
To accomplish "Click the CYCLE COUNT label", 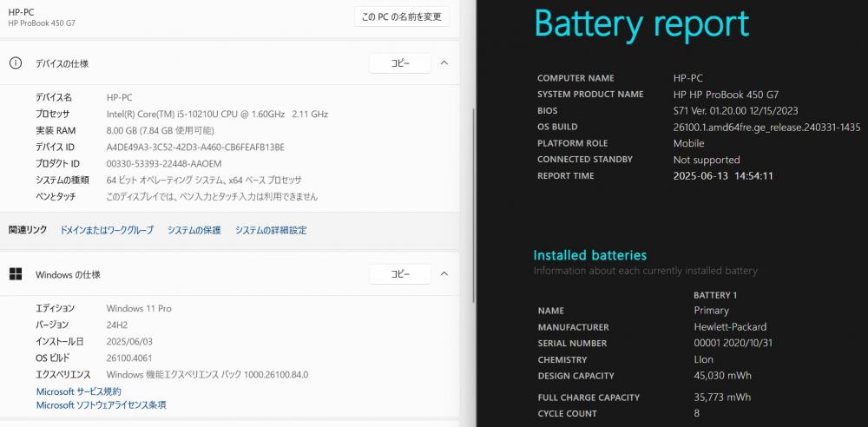I will (x=567, y=414).
